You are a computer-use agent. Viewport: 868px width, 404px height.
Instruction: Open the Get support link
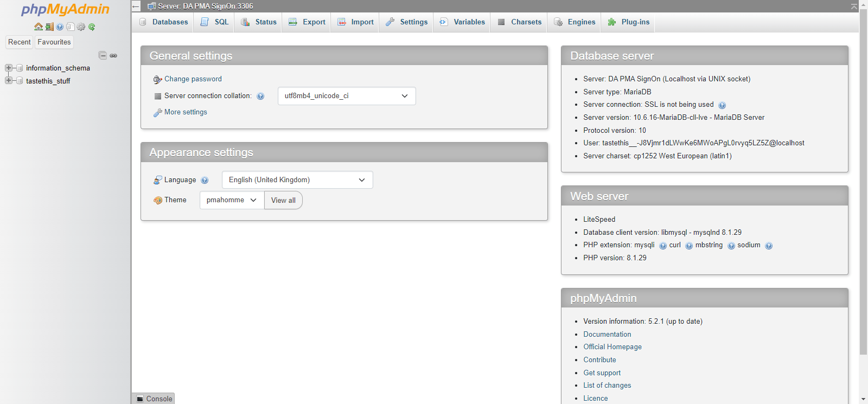[x=602, y=373]
